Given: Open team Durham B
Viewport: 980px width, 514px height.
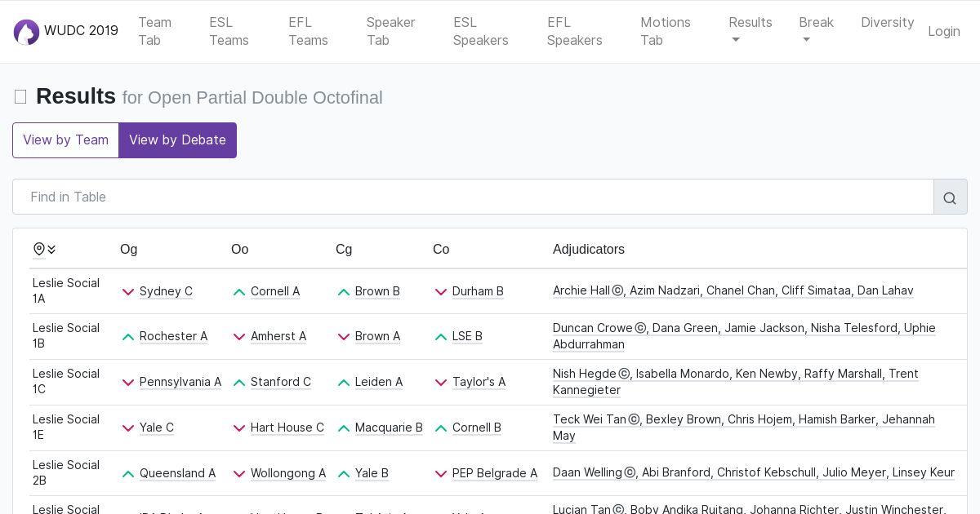Looking at the screenshot, I should [478, 291].
